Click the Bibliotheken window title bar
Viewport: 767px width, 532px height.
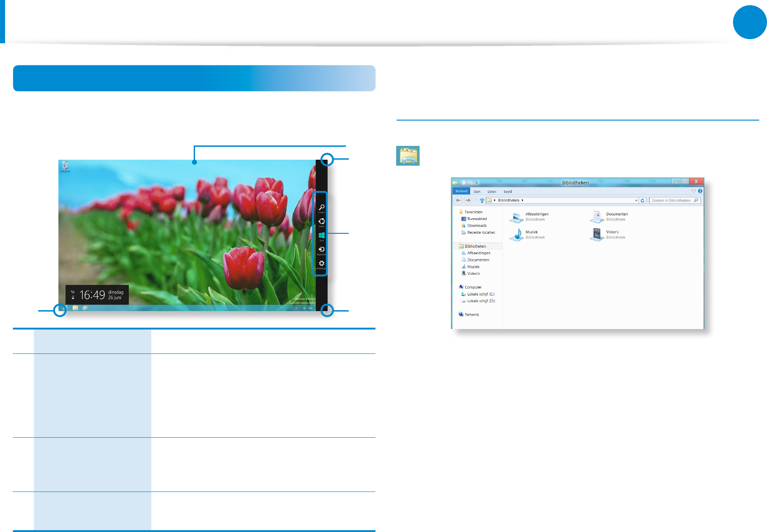click(575, 183)
